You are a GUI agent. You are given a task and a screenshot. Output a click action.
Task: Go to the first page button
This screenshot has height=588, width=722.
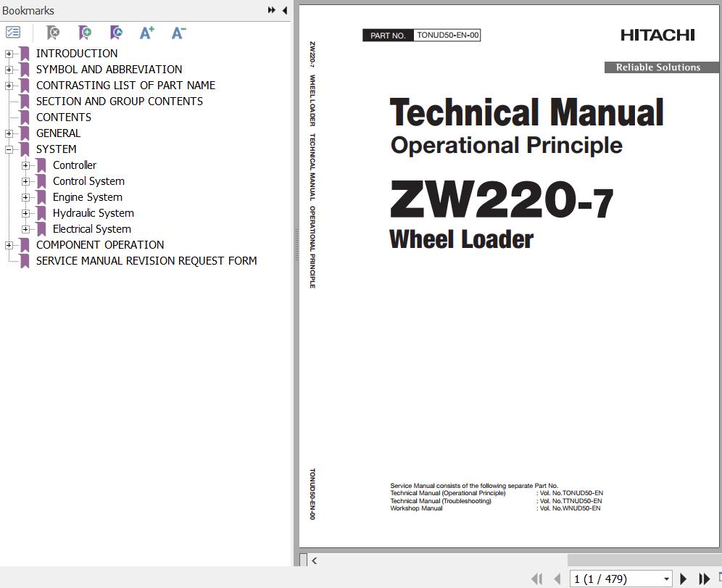[537, 579]
